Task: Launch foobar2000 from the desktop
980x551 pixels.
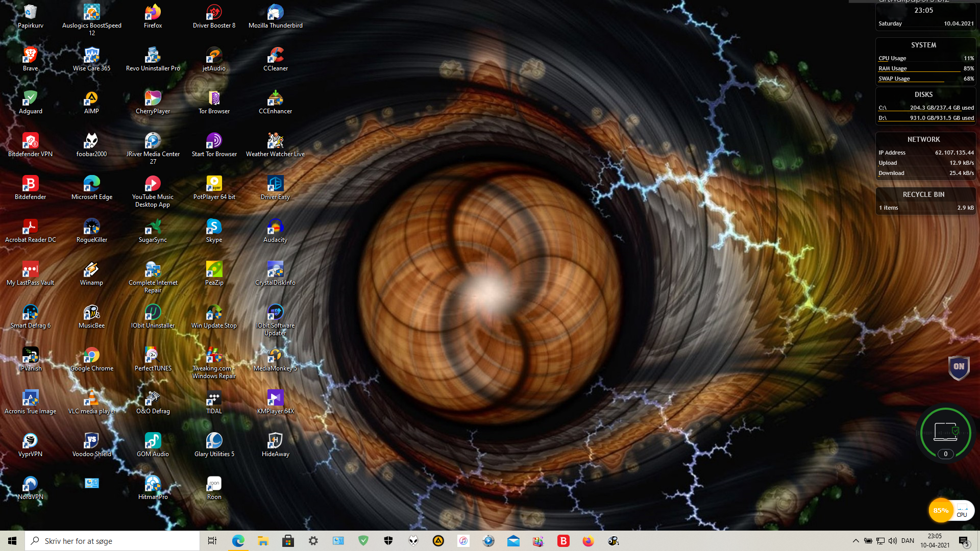Action: (91, 141)
